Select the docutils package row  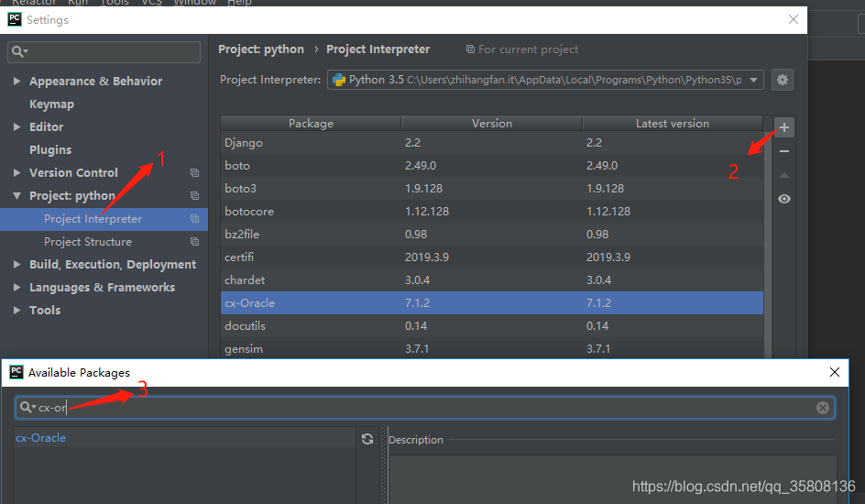[x=491, y=326]
